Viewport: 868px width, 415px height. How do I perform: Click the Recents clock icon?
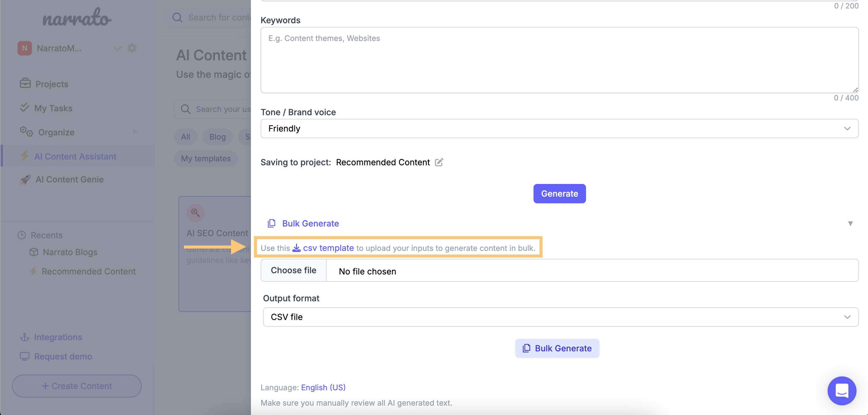[22, 235]
